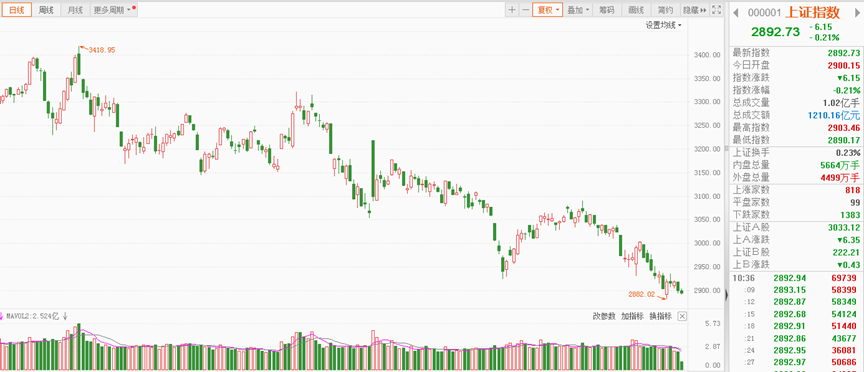Open 设置均线 moving average settings
The image size is (864, 372).
[663, 25]
